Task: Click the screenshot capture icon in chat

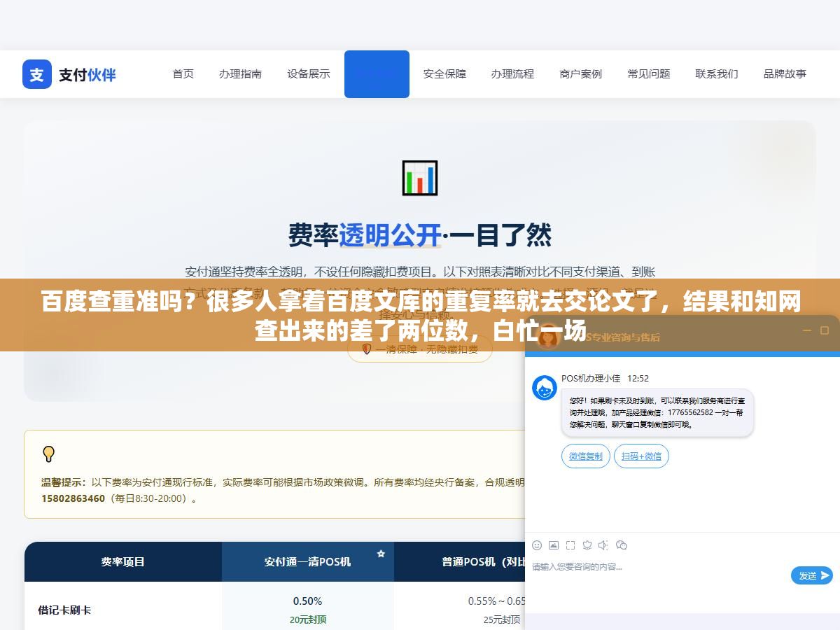Action: [x=570, y=545]
